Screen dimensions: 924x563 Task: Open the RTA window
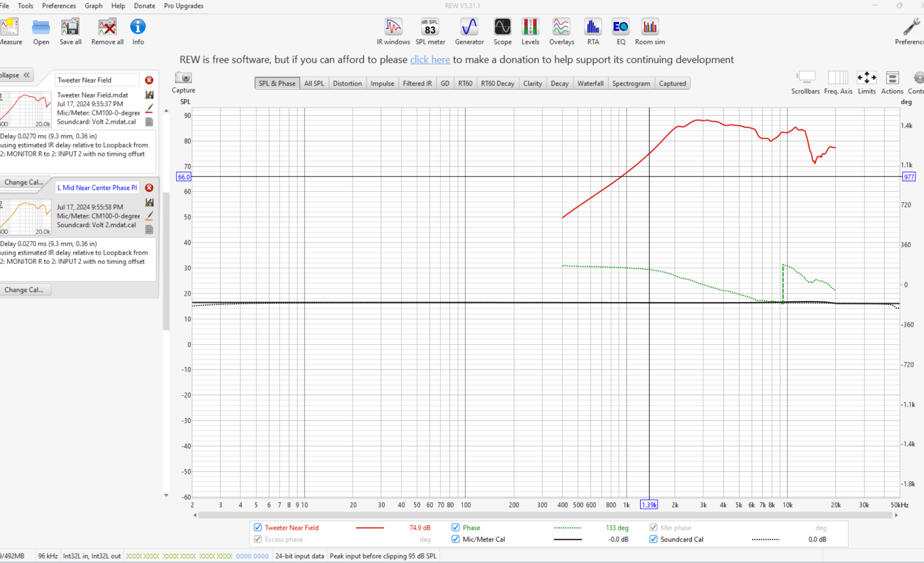[x=593, y=32]
